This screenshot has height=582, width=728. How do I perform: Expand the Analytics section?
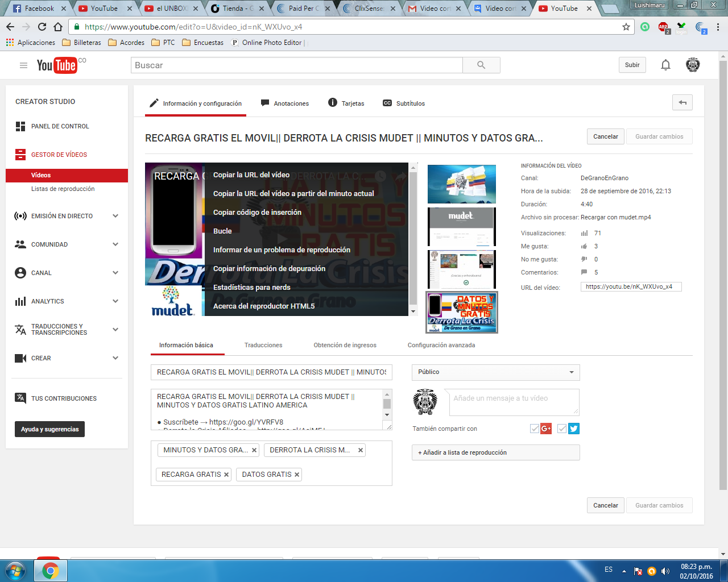point(115,301)
